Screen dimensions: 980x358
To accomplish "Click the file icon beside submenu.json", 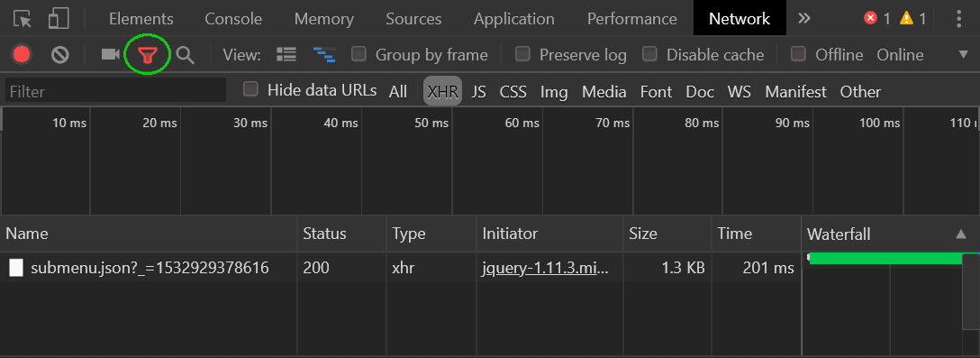I will 16,269.
